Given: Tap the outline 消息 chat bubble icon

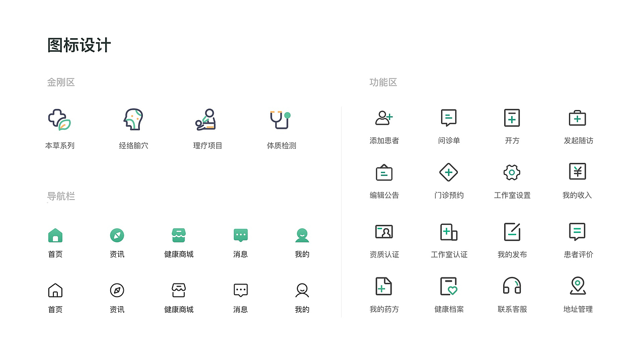Looking at the screenshot, I should point(240,290).
